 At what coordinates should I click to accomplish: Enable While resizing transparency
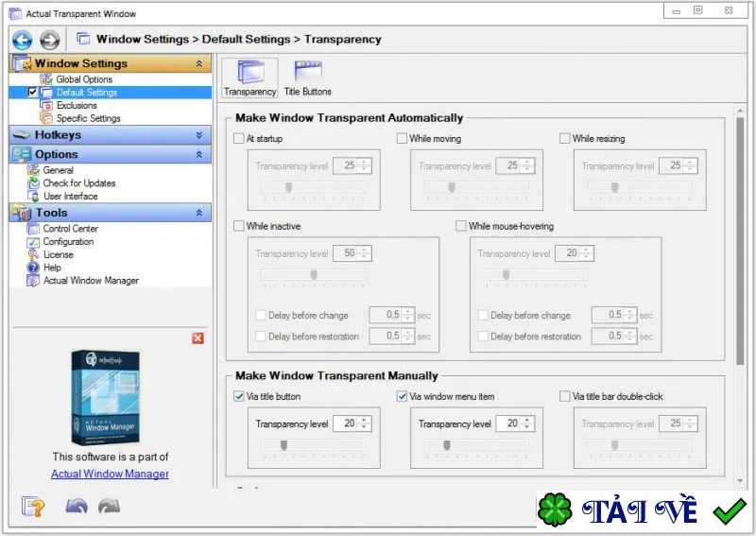(x=564, y=139)
